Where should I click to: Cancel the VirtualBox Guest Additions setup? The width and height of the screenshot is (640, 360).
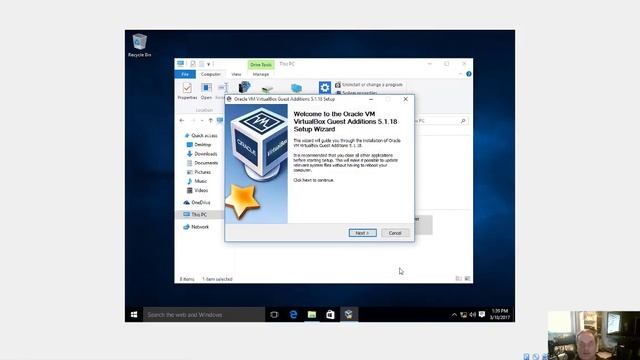pos(395,233)
